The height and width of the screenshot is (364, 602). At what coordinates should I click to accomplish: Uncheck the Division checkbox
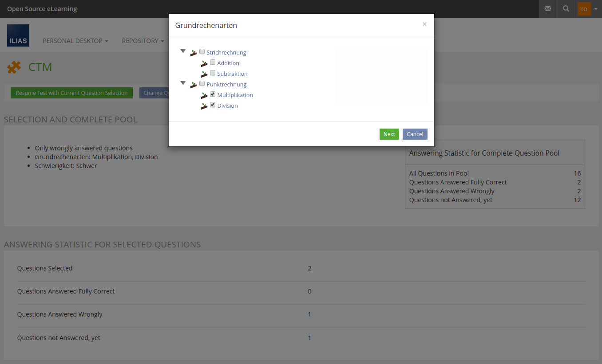point(213,105)
